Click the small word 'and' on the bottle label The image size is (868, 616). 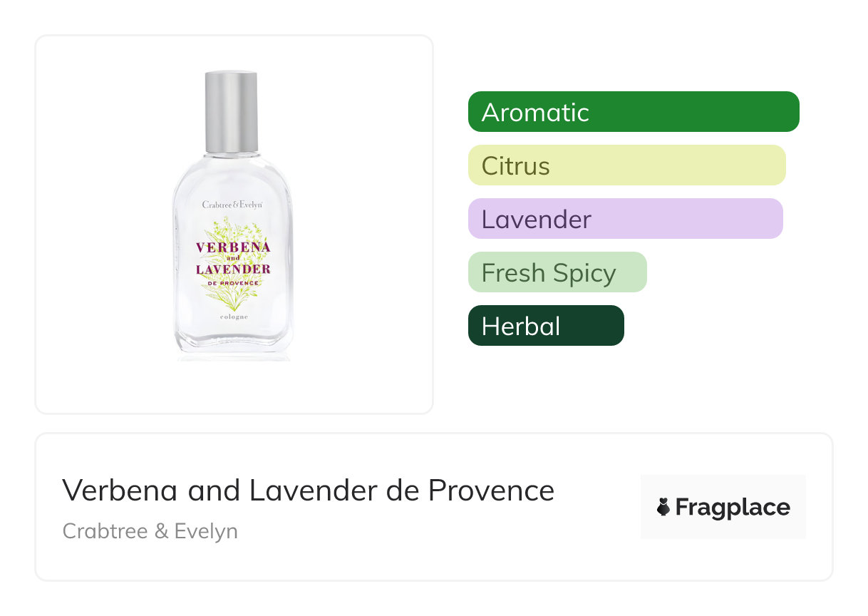point(233,258)
